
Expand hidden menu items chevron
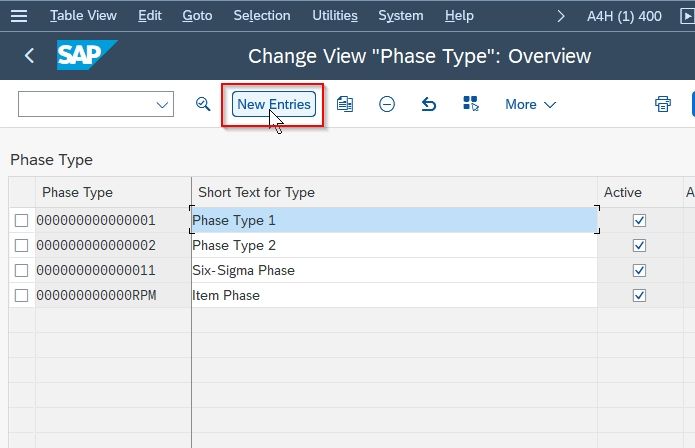pyautogui.click(x=561, y=16)
